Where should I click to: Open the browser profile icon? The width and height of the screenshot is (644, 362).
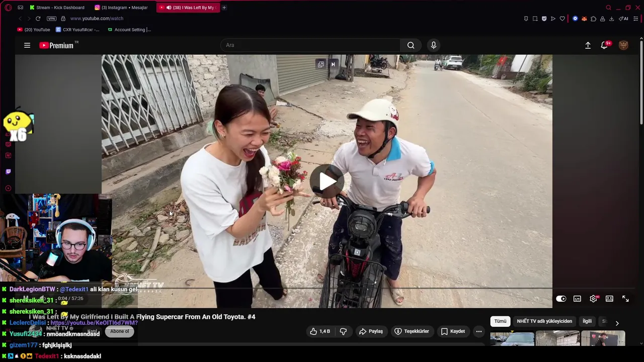[x=602, y=19]
